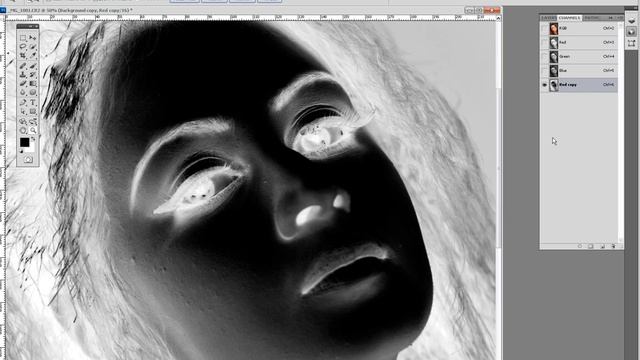Viewport: 640px width, 360px height.
Task: Select the Hand tool
Action: 23,130
